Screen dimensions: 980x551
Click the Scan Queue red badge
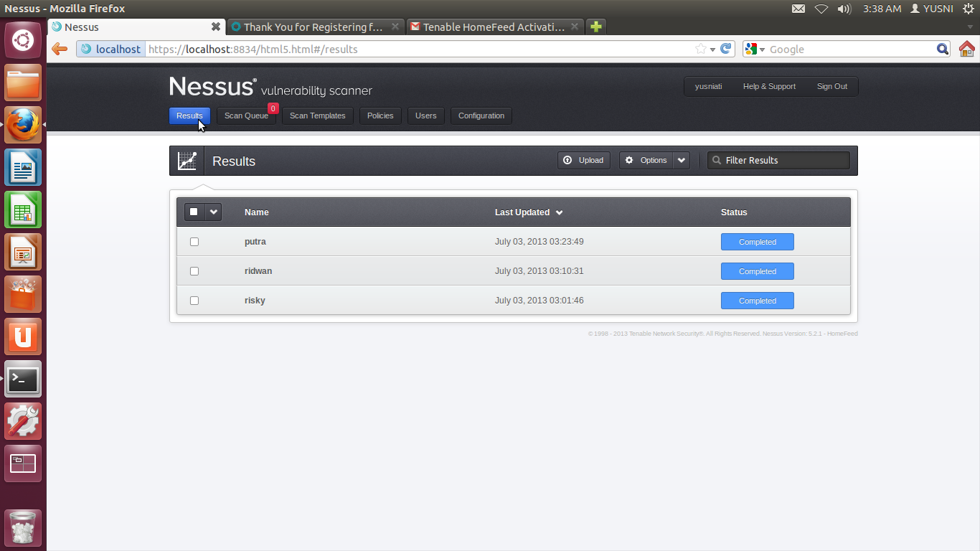tap(273, 108)
